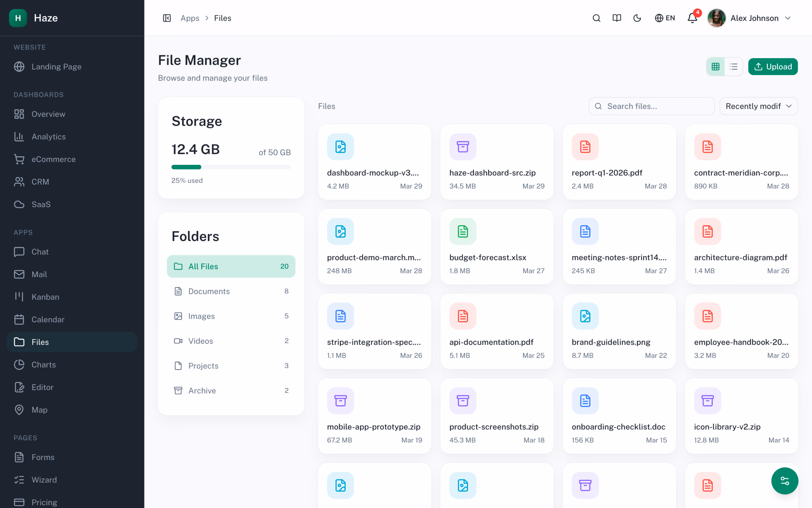Open the Recently modified sort dropdown
The height and width of the screenshot is (508, 812).
click(x=759, y=106)
